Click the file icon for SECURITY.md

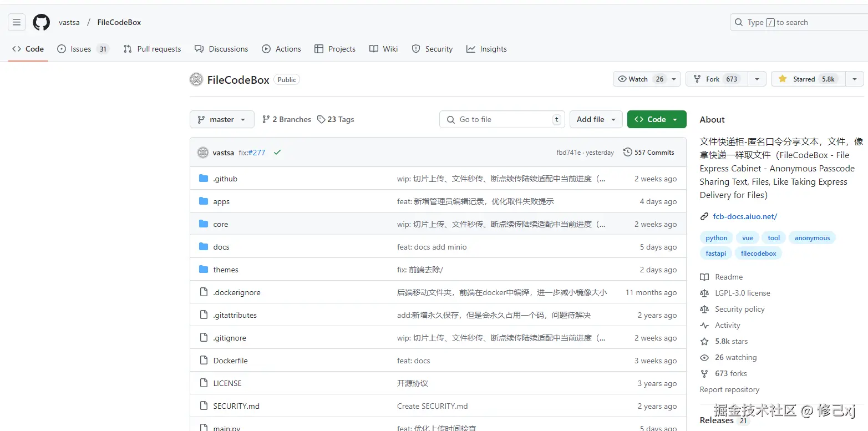tap(204, 406)
